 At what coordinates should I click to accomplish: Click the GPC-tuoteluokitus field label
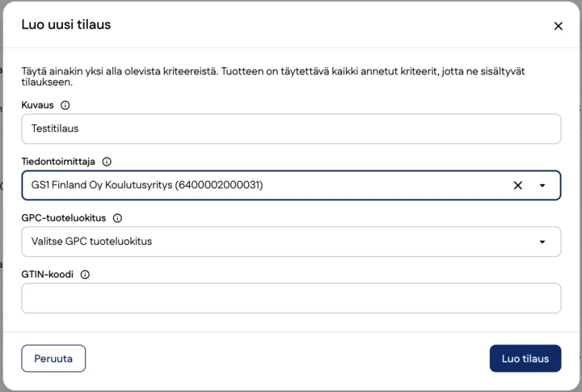point(64,218)
